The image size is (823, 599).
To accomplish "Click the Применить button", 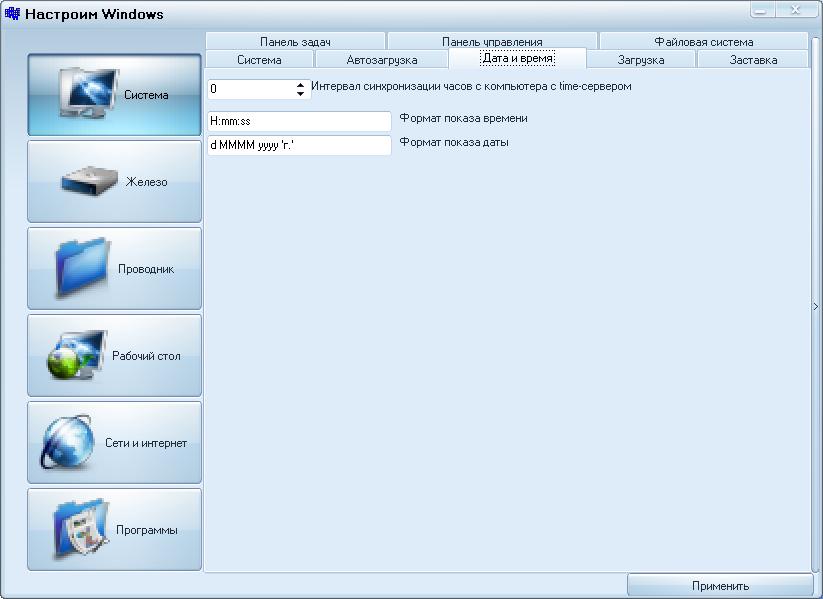I will click(720, 585).
